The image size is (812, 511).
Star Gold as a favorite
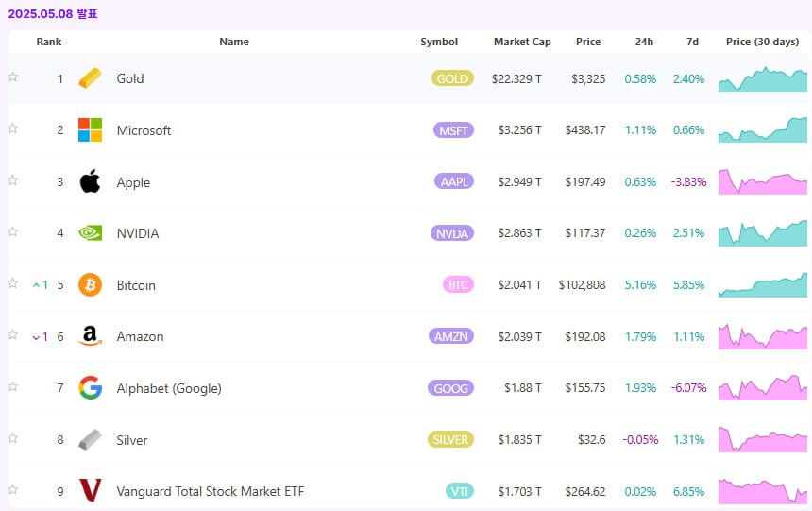(x=13, y=77)
